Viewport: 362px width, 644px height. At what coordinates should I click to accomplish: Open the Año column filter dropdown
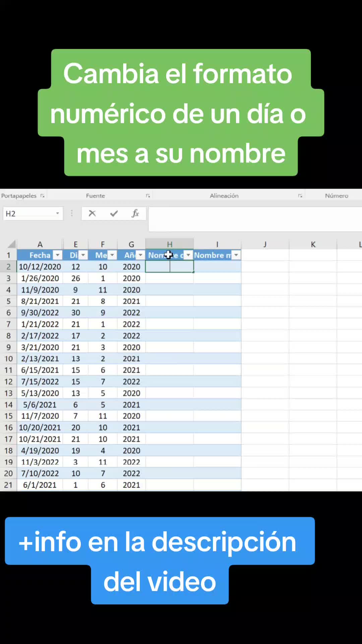(x=140, y=255)
